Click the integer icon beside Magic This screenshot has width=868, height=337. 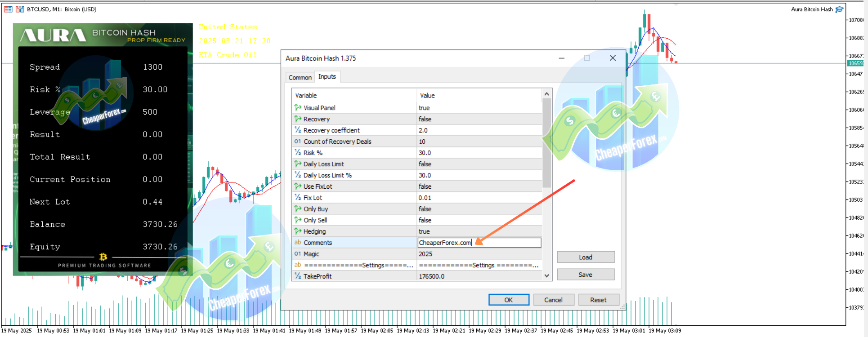298,254
